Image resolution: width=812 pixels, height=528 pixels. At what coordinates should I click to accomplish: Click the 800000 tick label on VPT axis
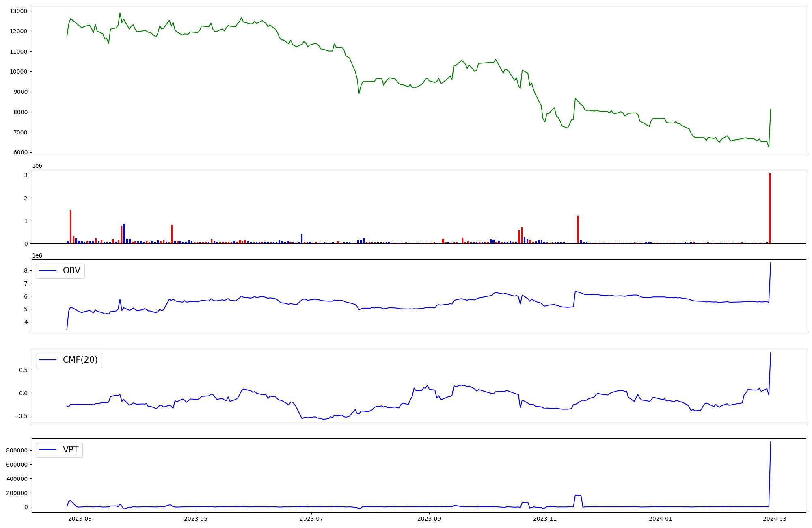coord(17,450)
